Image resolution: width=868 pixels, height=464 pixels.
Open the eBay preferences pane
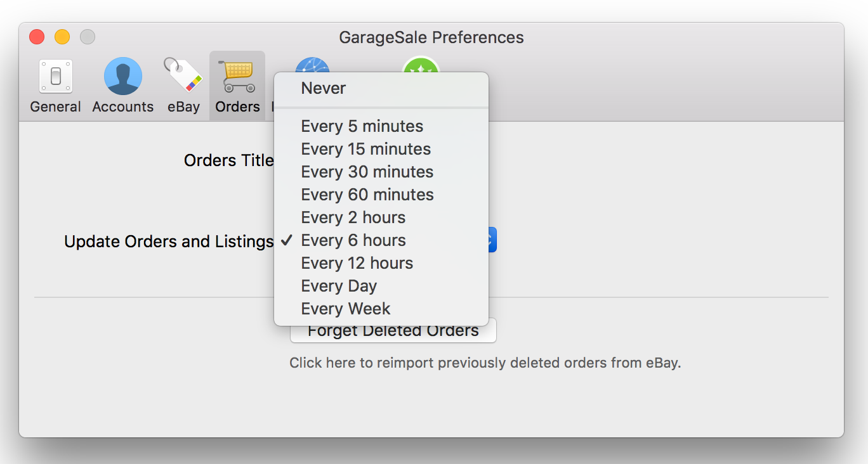[183, 86]
